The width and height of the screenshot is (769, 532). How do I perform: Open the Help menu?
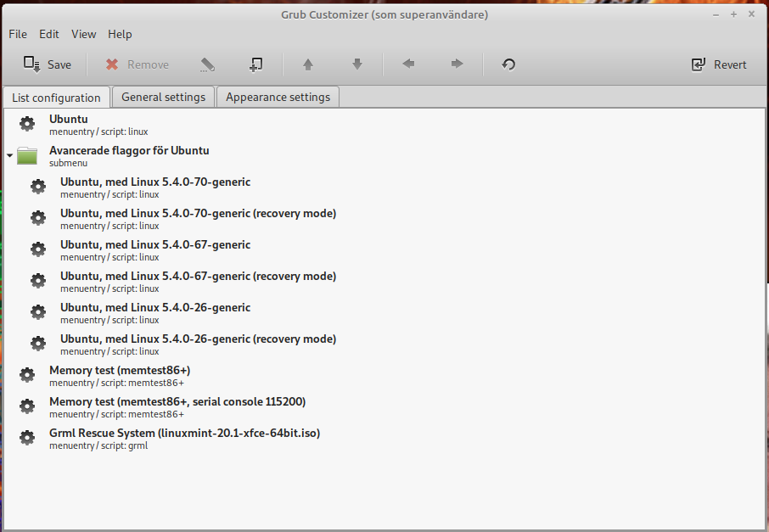click(x=120, y=34)
